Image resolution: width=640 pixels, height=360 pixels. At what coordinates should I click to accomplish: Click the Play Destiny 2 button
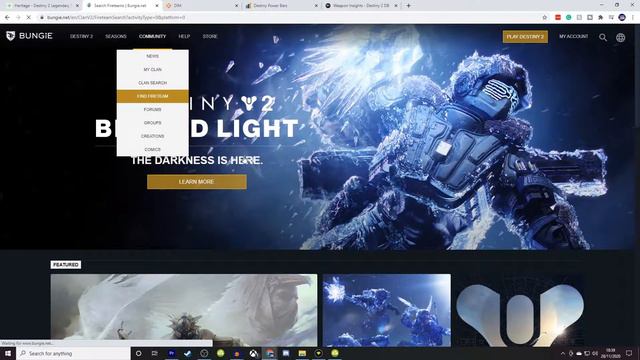[x=525, y=37]
